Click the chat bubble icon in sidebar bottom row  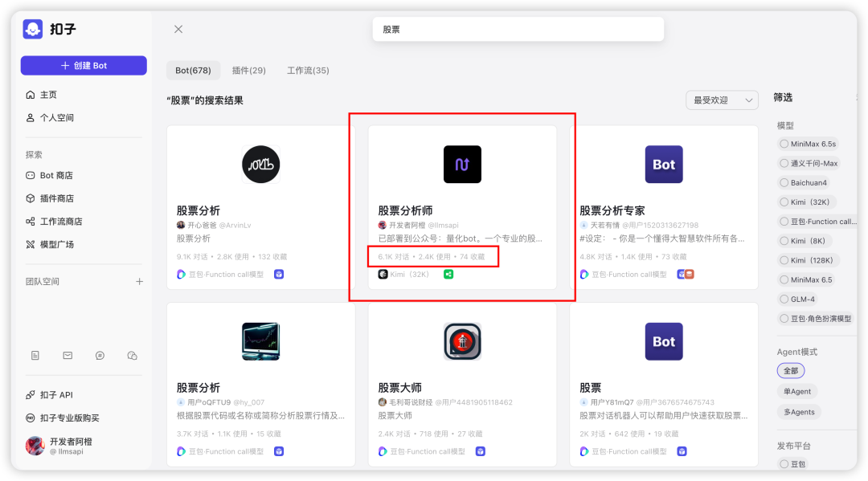[100, 356]
